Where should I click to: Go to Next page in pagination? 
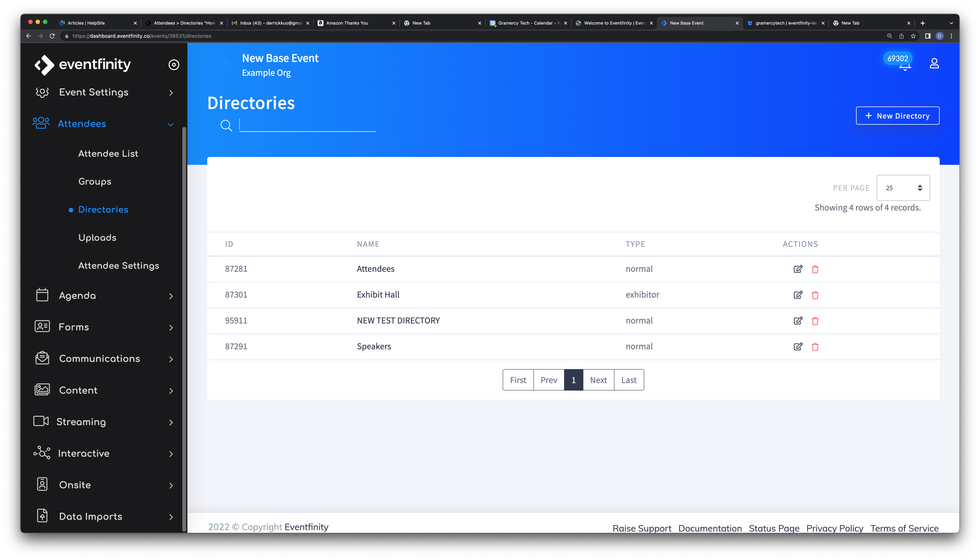click(x=598, y=380)
